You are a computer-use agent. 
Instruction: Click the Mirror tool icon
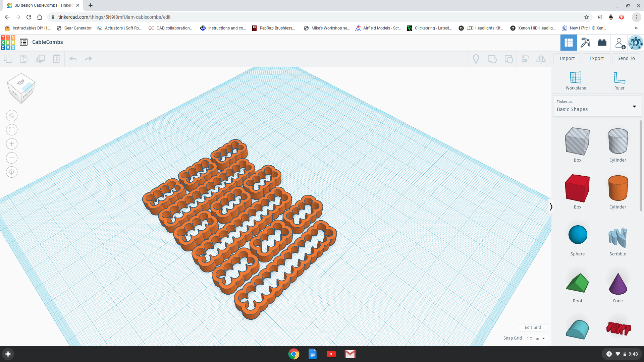[541, 59]
